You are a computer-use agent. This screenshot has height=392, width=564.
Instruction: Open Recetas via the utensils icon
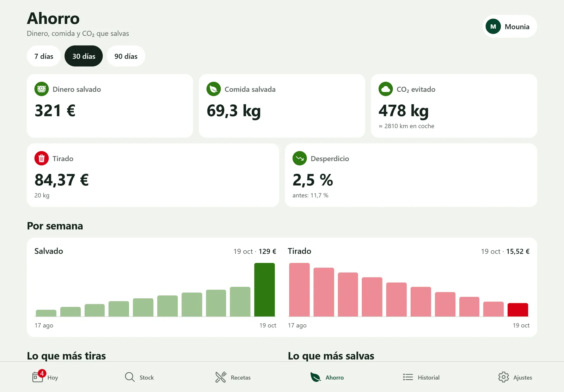click(x=221, y=377)
